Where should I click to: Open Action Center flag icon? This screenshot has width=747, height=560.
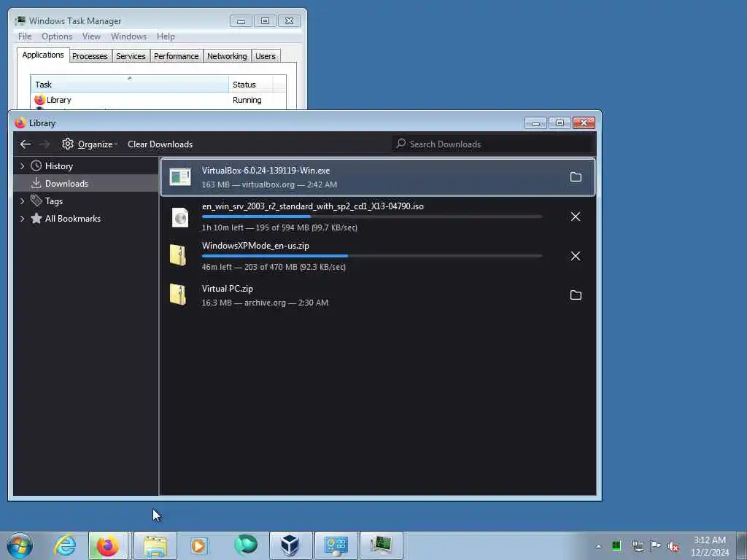(x=656, y=545)
